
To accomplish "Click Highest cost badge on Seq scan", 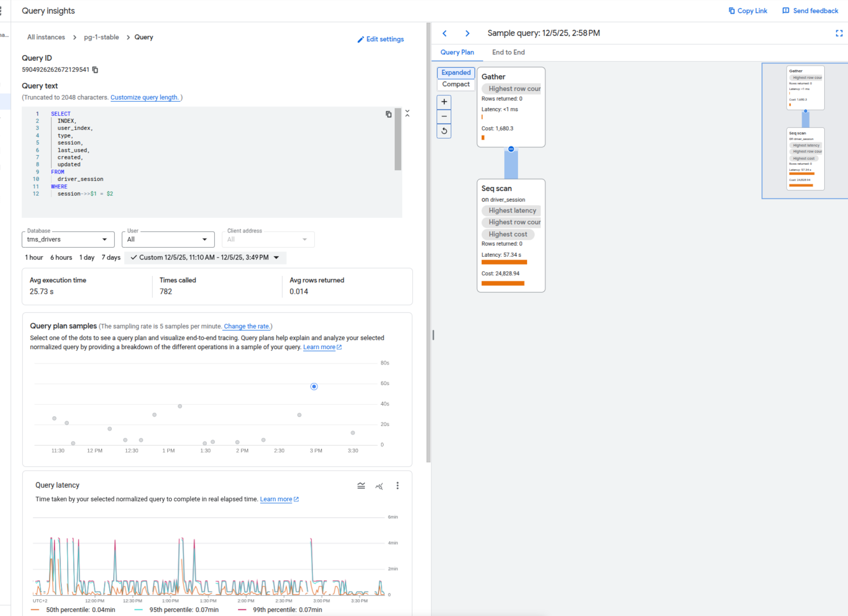I will (508, 234).
